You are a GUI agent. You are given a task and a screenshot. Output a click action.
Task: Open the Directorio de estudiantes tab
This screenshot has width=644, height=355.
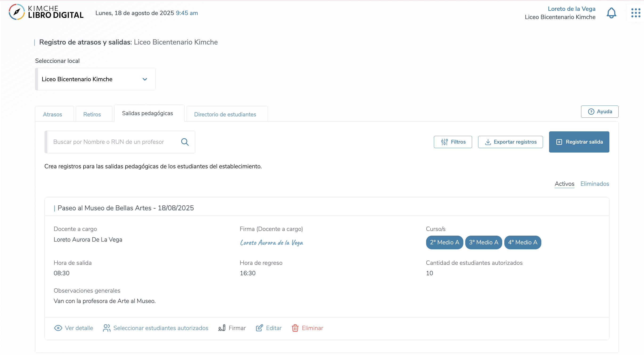pos(225,114)
